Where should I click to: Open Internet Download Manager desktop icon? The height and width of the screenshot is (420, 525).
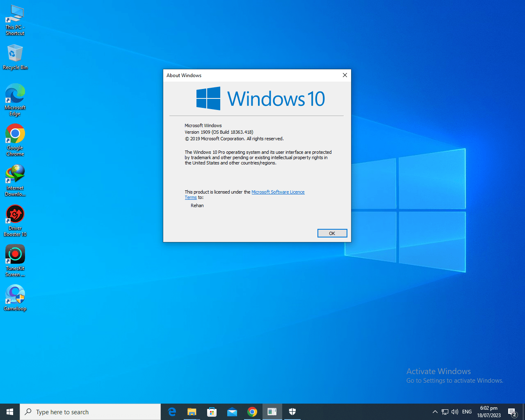click(15, 180)
